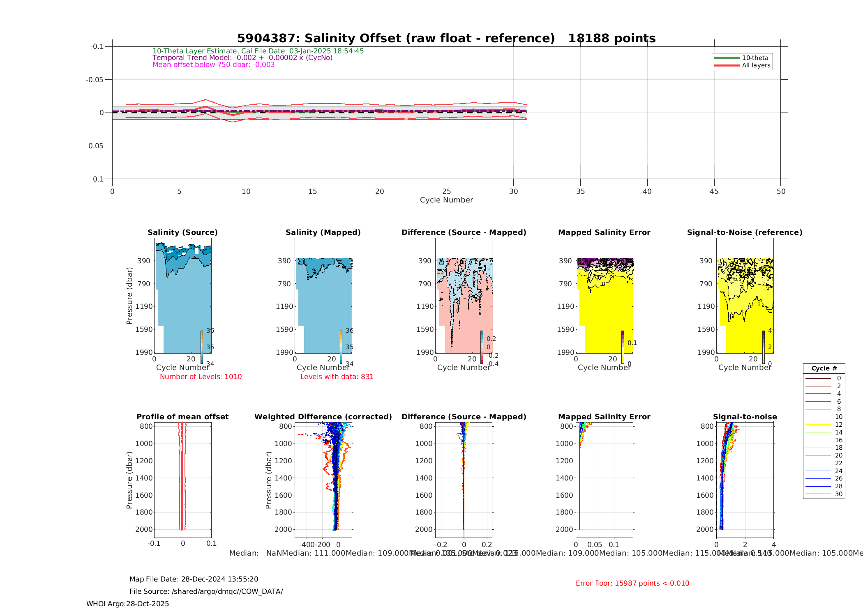Click the Weighted Difference (corrected) scatter plot
Screen dimensions: 863x616
(x=323, y=480)
